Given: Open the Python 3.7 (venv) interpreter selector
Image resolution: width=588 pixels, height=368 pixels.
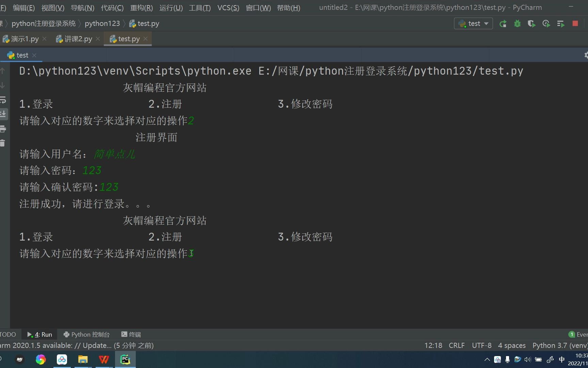Looking at the screenshot, I should [560, 346].
